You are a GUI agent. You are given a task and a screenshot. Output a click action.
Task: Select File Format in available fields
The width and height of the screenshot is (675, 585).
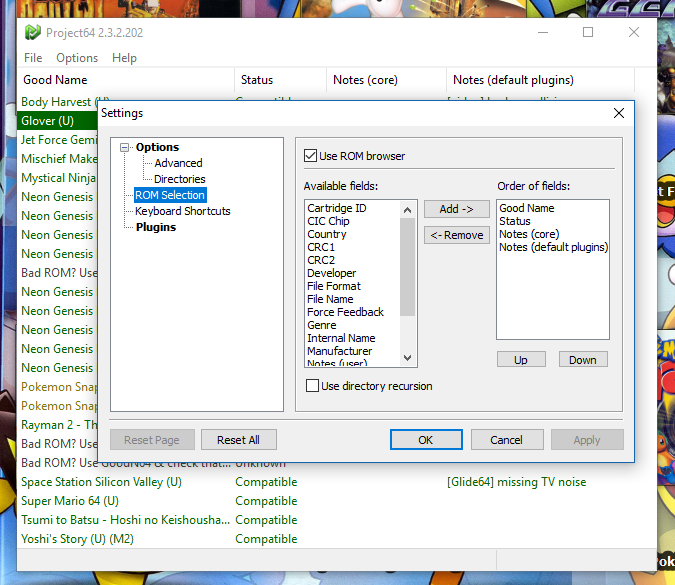point(334,286)
